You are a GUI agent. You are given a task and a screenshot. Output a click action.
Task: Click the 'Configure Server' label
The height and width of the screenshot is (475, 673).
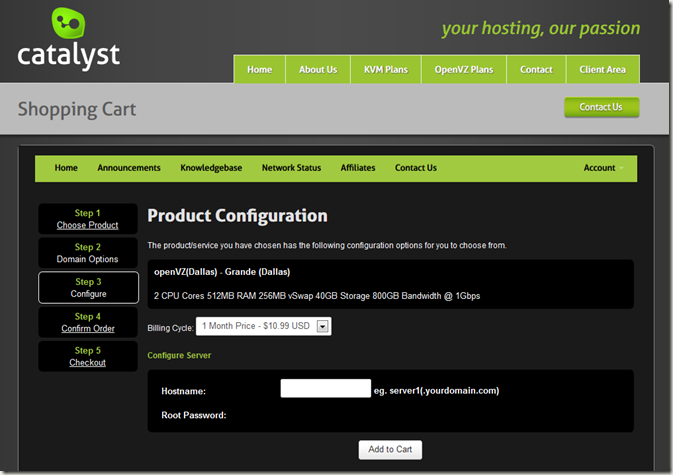179,355
